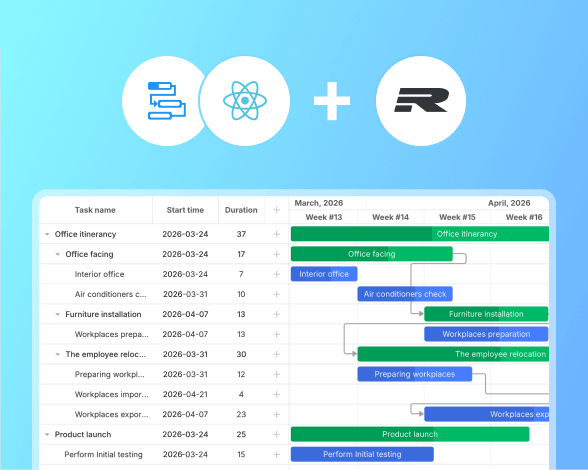Select the Workplaces impor... task name
Screen dimensions: 588x470
pyautogui.click(x=112, y=394)
